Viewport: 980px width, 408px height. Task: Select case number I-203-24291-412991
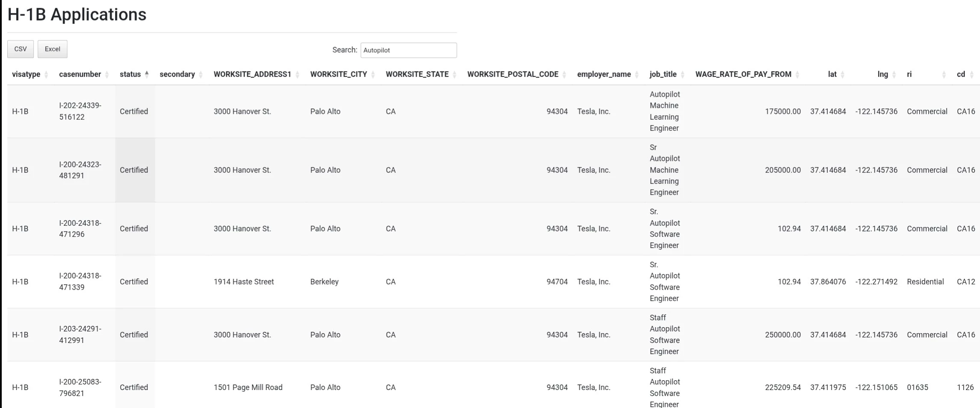80,334
